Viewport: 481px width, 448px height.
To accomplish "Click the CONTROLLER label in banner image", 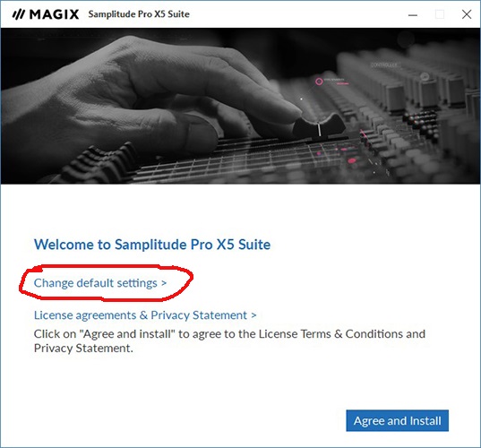I will [x=383, y=65].
